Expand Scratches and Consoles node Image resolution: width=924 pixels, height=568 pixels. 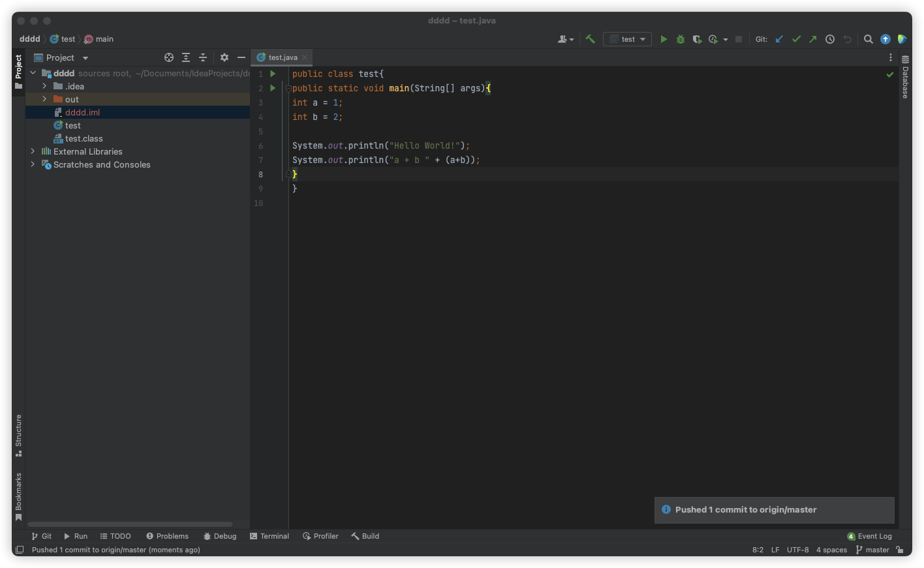pyautogui.click(x=33, y=164)
